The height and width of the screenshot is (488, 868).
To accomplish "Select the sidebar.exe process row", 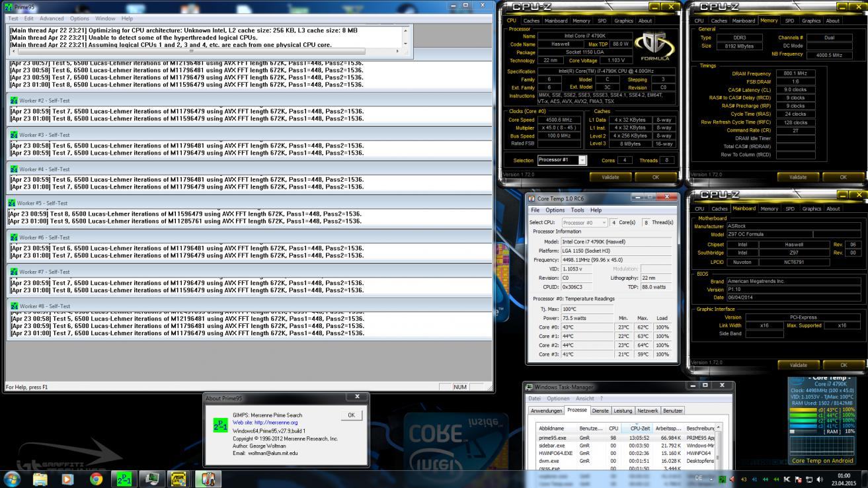I will point(625,446).
